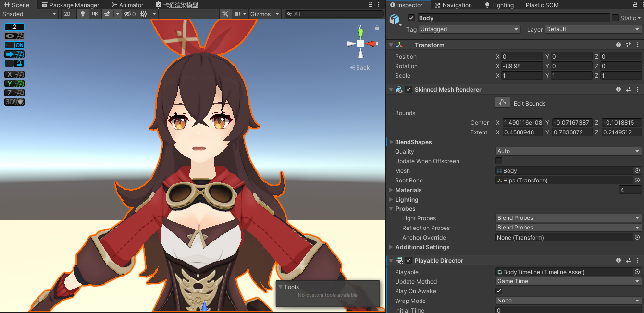The height and width of the screenshot is (313, 644).
Task: Switch to the Navigation tab
Action: (x=453, y=5)
